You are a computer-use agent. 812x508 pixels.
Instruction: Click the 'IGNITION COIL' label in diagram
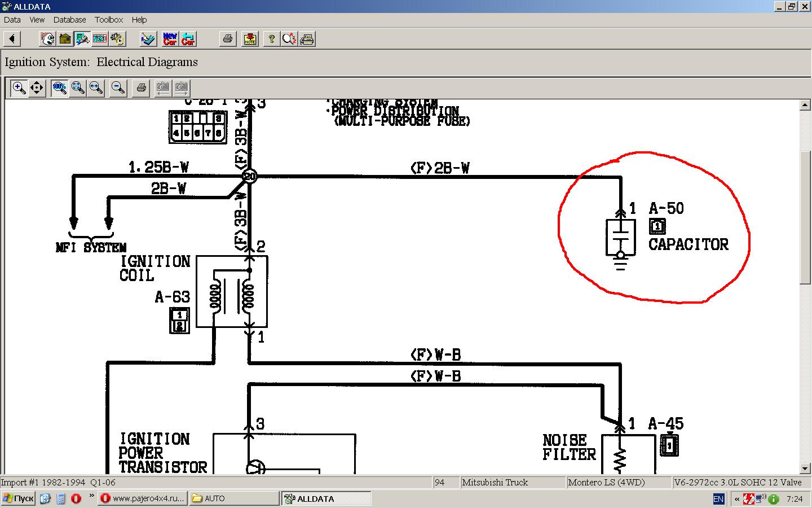[155, 269]
